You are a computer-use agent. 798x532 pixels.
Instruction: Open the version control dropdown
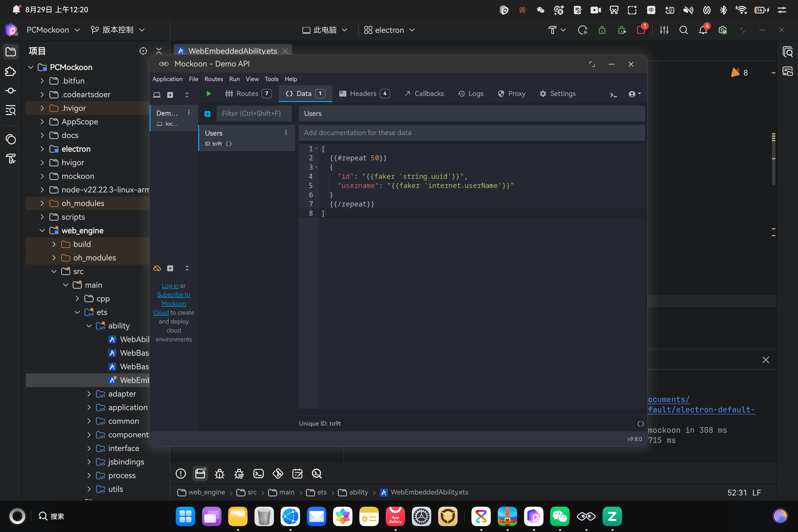coord(118,30)
